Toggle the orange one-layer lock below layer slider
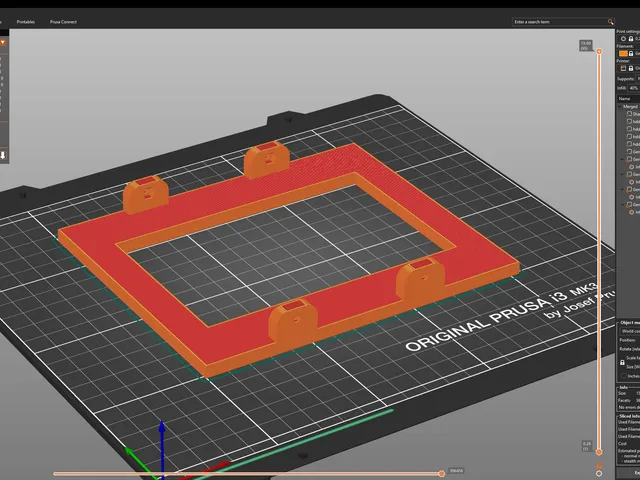 [599, 465]
